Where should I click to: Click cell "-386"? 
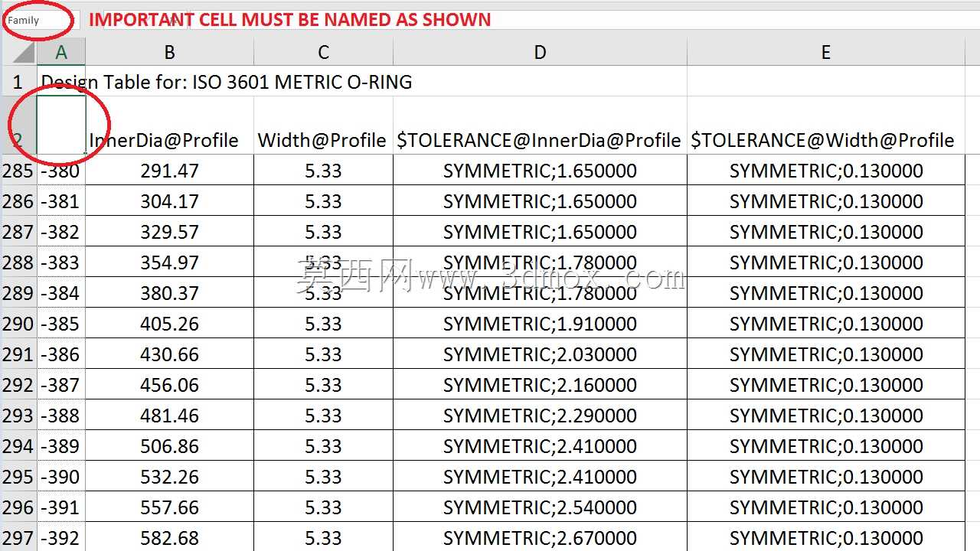pos(61,354)
